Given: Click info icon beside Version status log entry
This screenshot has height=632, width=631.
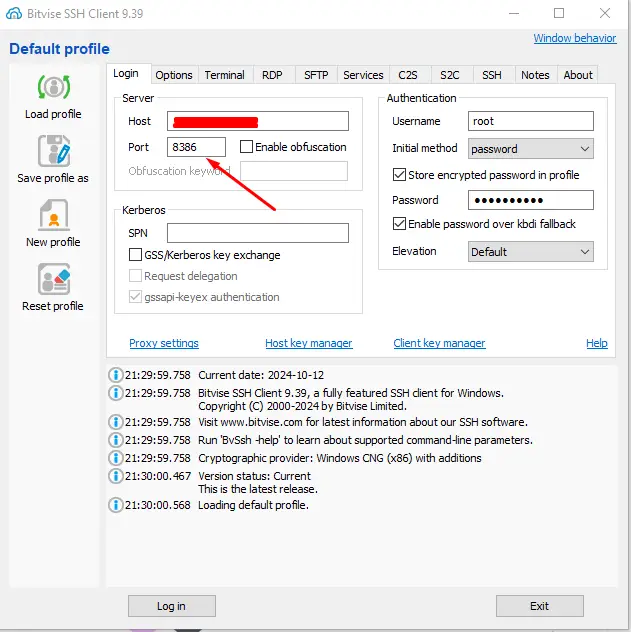Looking at the screenshot, I should coord(116,476).
